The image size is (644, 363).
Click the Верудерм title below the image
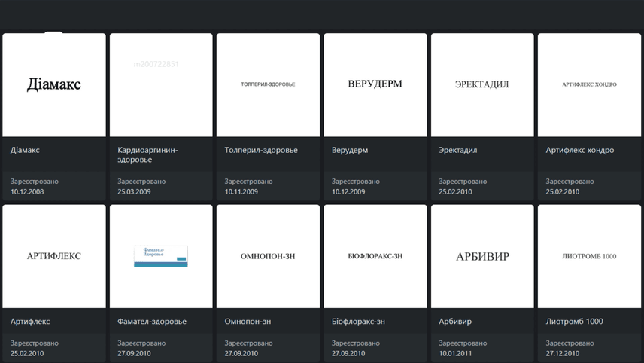click(350, 150)
